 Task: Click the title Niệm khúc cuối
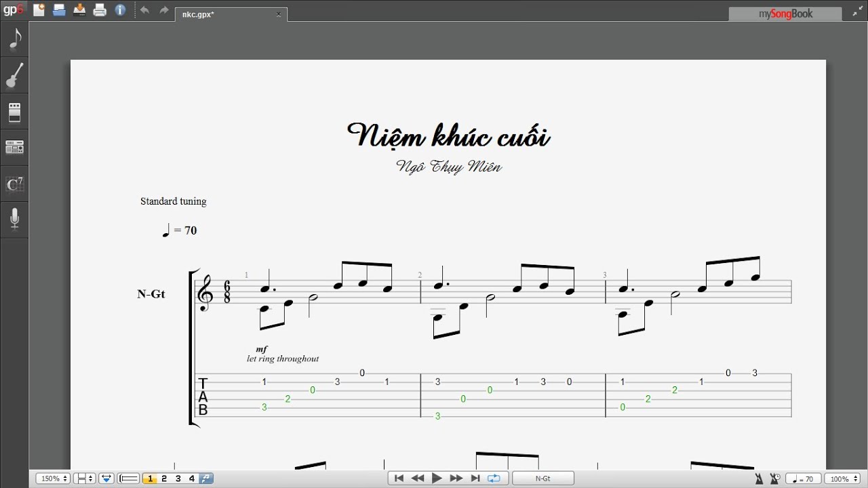pyautogui.click(x=448, y=136)
